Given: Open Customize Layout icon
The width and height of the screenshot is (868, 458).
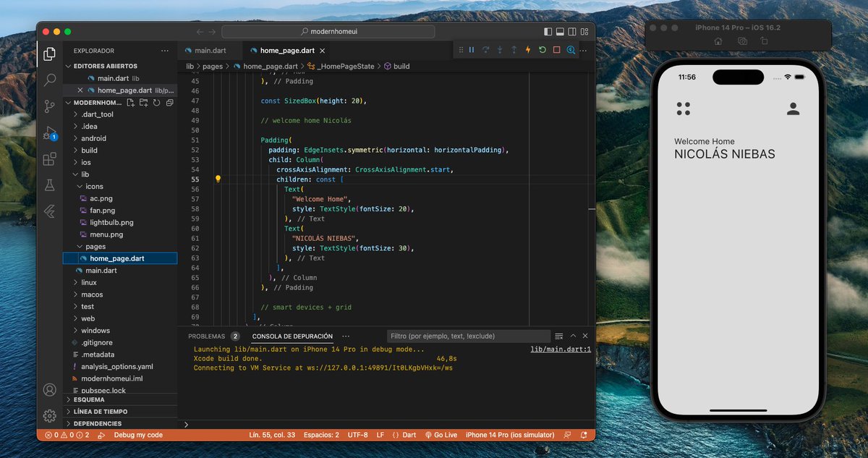Looking at the screenshot, I should pos(584,32).
